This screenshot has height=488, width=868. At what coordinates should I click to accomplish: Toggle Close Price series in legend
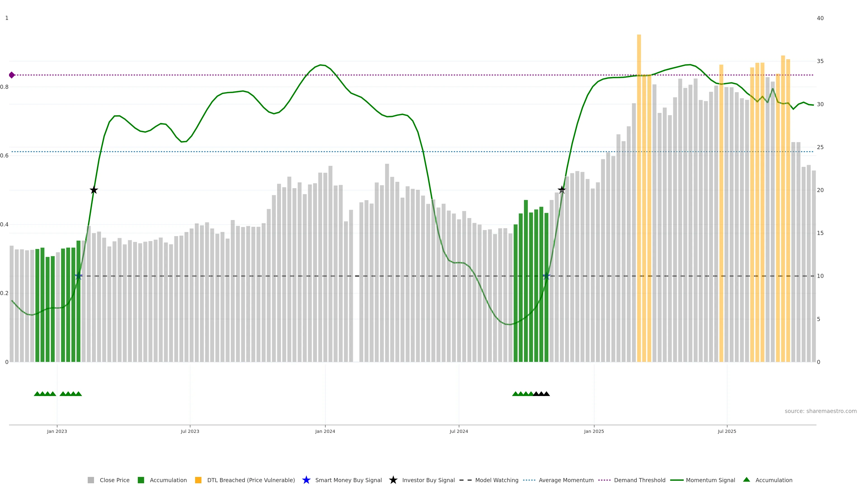click(114, 480)
